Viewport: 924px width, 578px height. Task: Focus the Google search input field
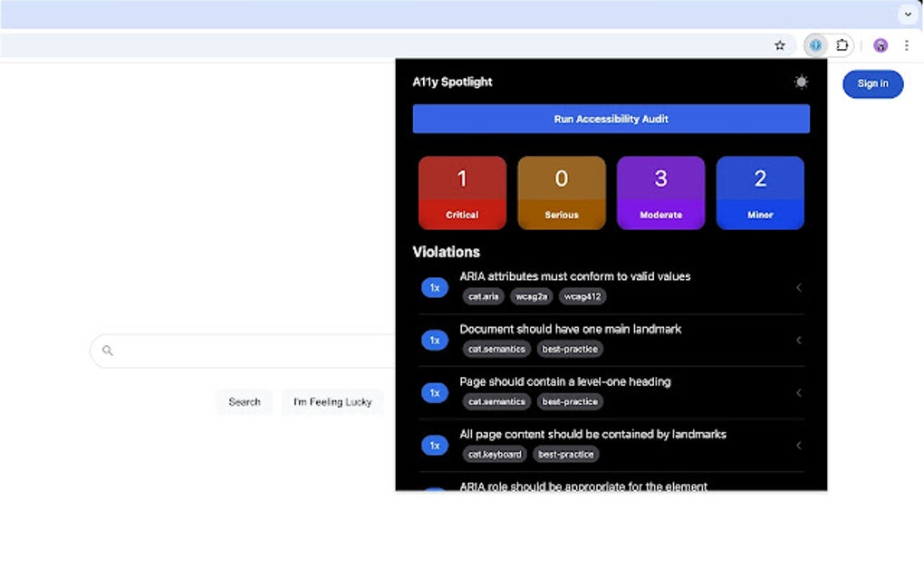click(243, 351)
